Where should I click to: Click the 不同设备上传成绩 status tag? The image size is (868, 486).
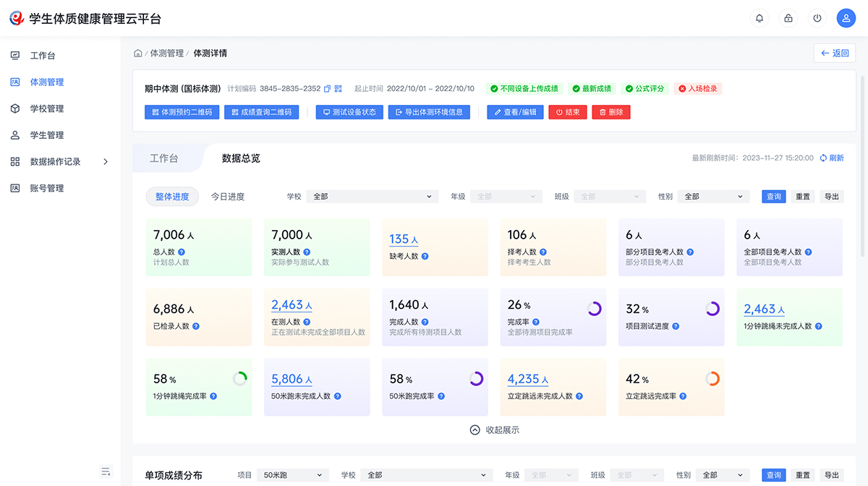[524, 89]
